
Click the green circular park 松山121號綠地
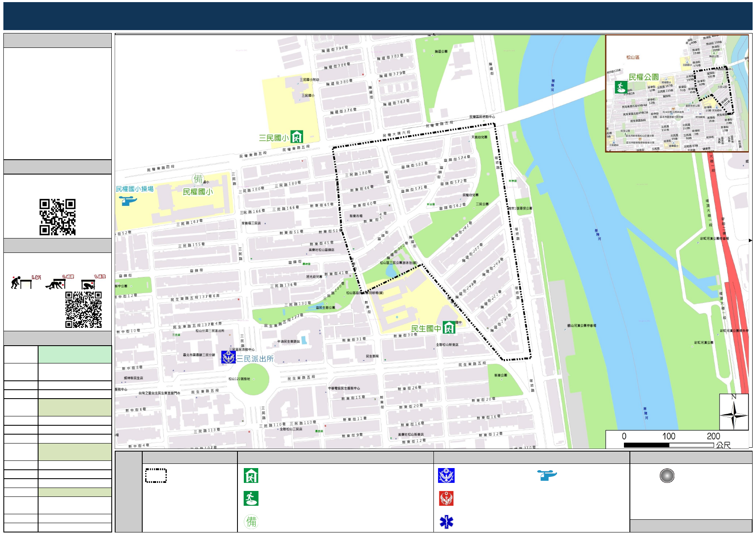click(253, 380)
